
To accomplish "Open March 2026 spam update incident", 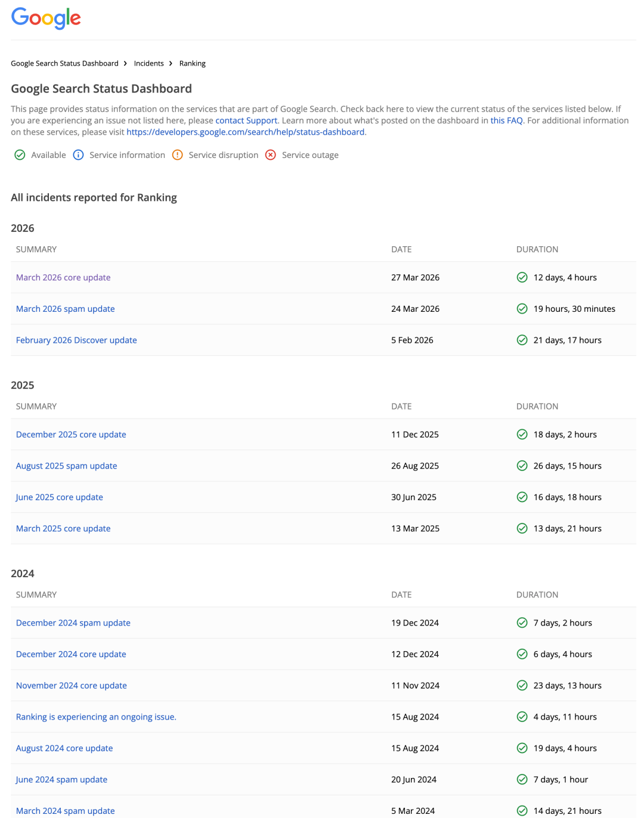I will click(x=65, y=309).
